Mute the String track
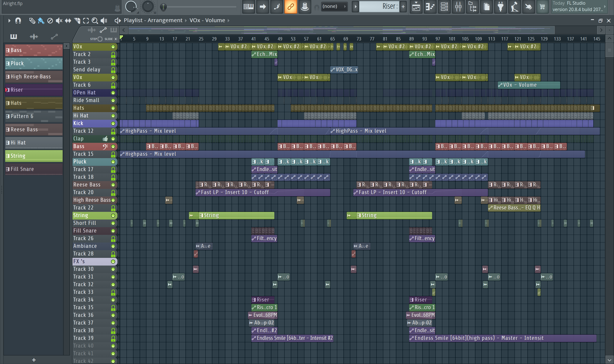Screen dimensions: 614x364 click(x=113, y=216)
